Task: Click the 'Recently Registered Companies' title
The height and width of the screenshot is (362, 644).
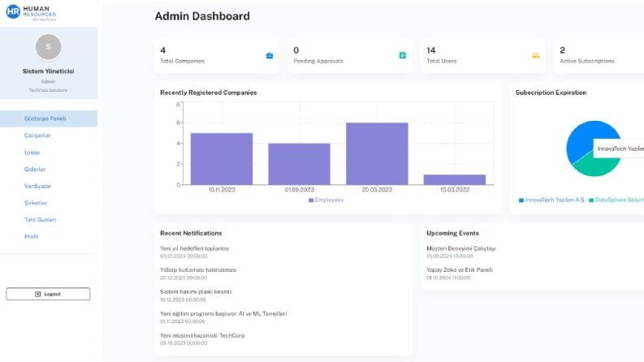Action: (208, 93)
